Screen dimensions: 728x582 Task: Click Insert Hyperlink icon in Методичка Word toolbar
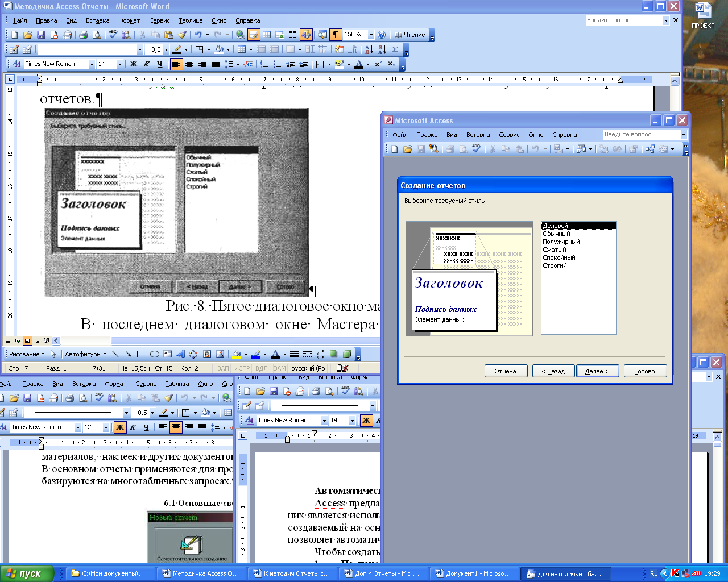coord(240,35)
